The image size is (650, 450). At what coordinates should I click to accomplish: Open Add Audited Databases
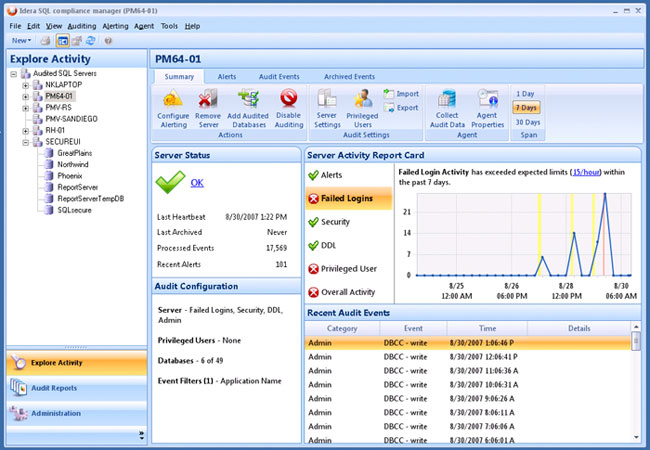[248, 109]
